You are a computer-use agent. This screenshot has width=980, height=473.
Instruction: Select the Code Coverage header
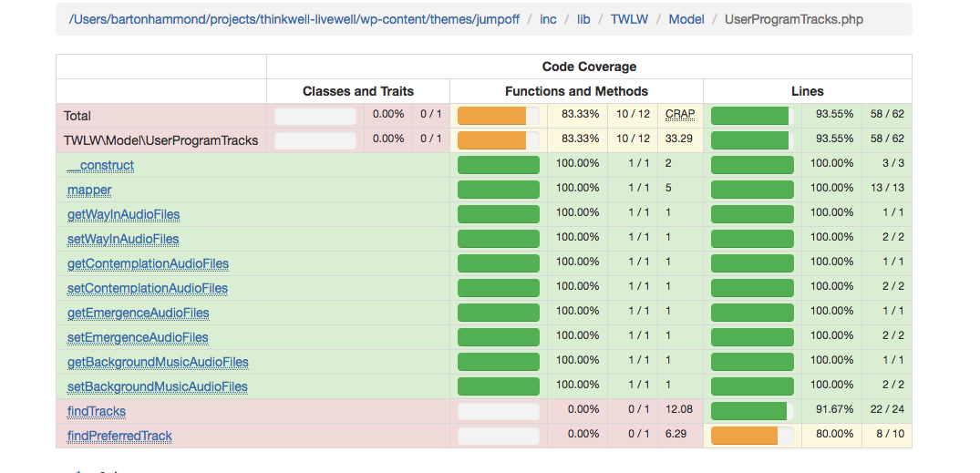(589, 67)
